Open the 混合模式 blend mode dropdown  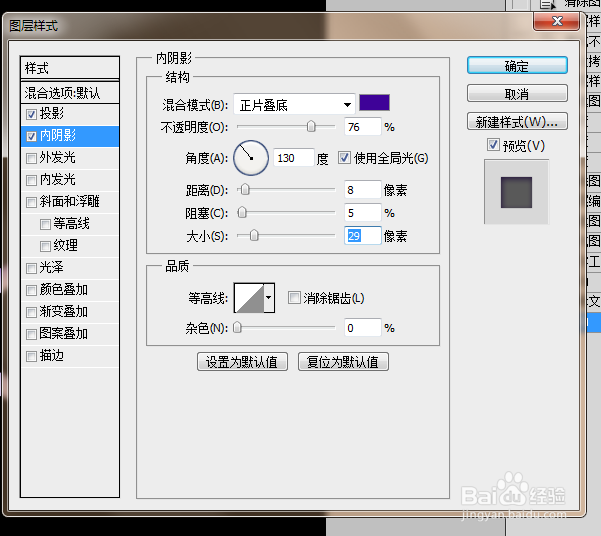coord(294,104)
